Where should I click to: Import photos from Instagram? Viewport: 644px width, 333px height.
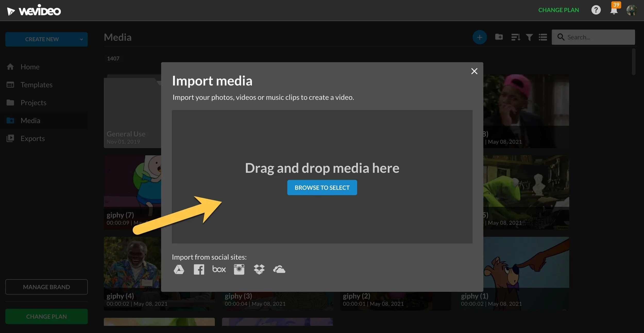coord(239,269)
